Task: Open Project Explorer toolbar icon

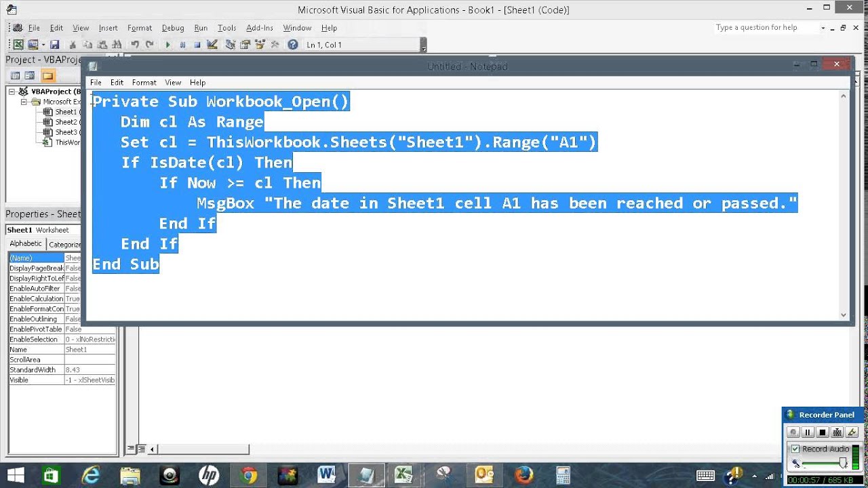Action: point(231,45)
